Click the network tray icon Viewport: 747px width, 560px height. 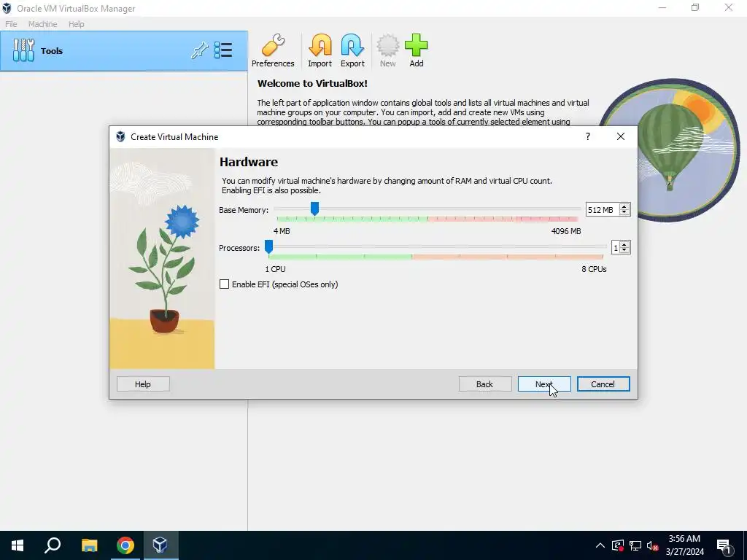635,545
